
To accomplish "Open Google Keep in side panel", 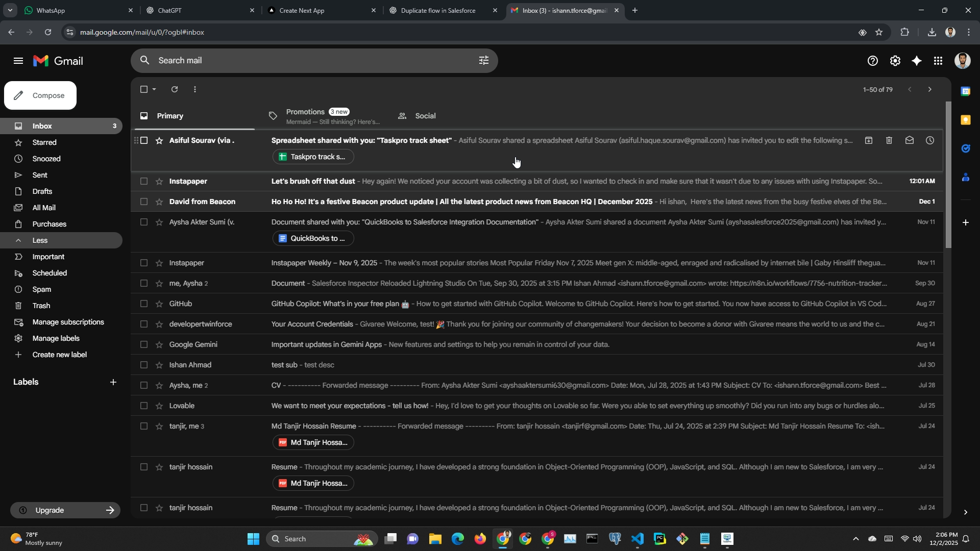I will [965, 120].
